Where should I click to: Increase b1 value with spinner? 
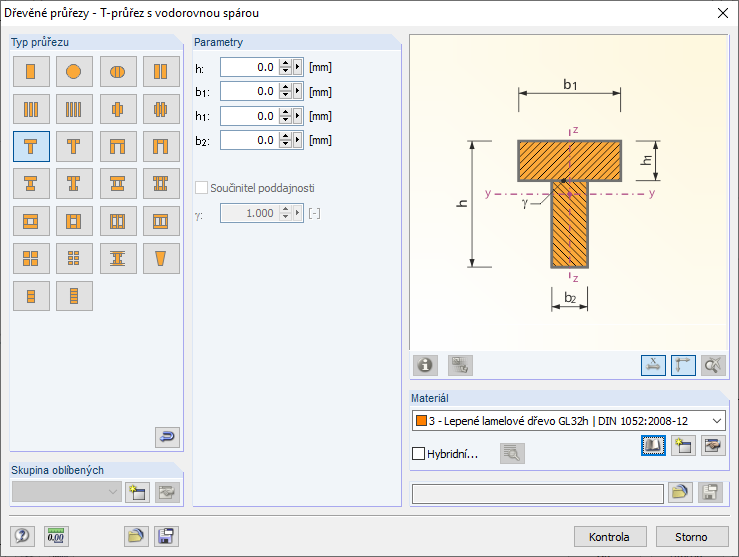285,88
